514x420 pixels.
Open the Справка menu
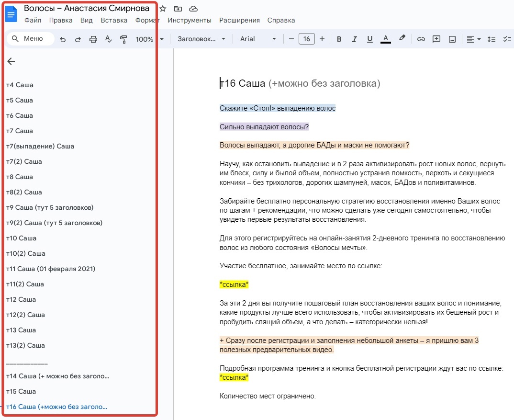281,20
